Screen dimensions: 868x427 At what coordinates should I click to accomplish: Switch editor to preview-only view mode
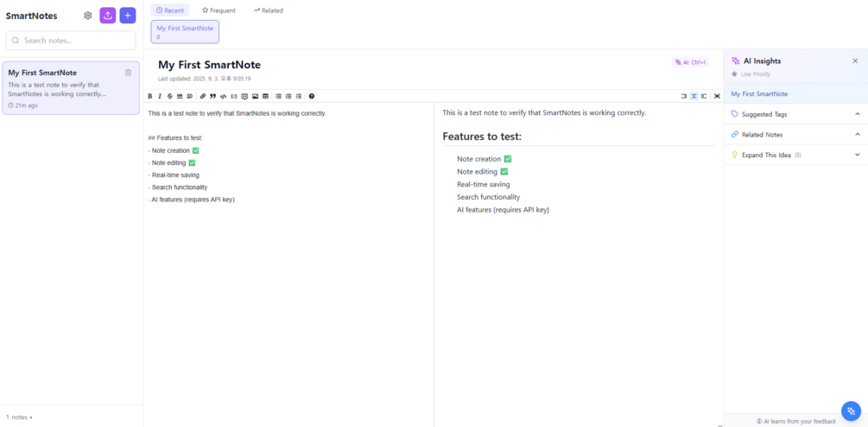(704, 96)
